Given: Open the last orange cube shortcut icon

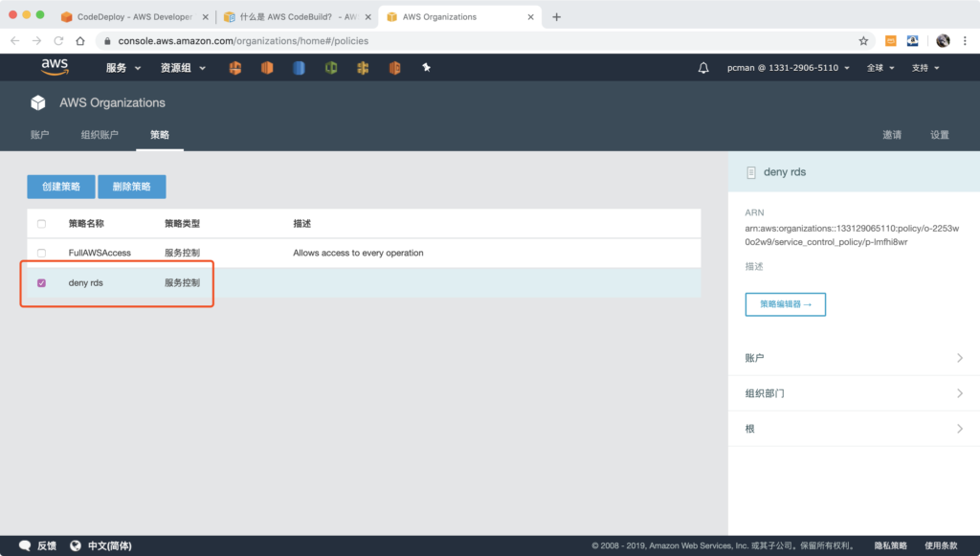Looking at the screenshot, I should [395, 68].
